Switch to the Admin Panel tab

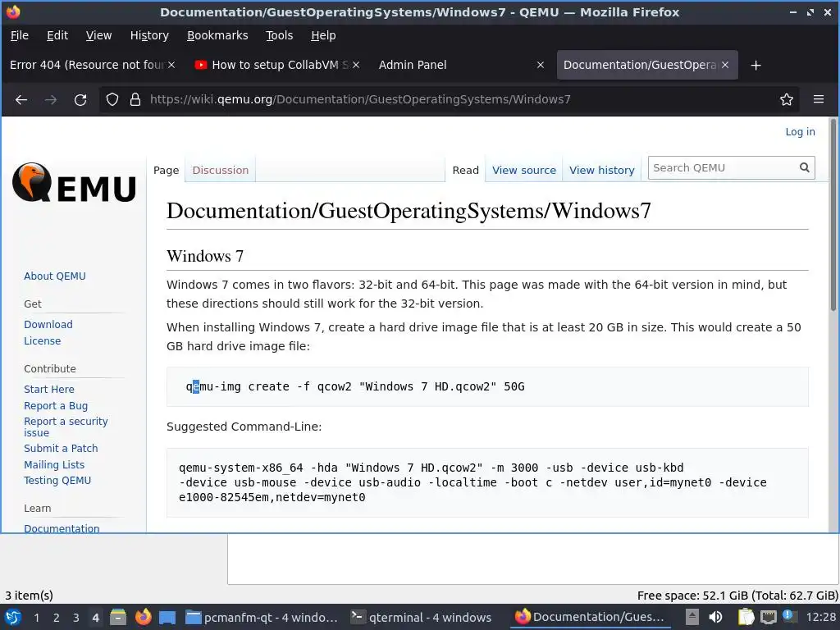[413, 65]
